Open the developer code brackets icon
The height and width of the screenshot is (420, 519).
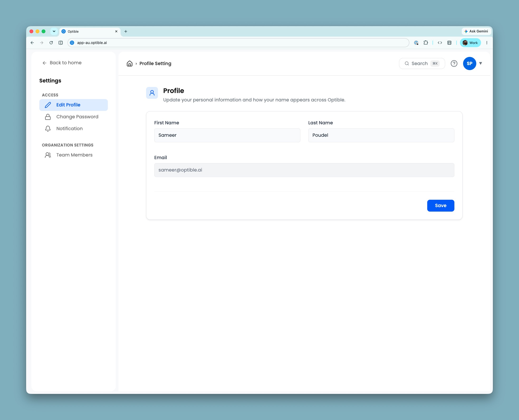(440, 43)
